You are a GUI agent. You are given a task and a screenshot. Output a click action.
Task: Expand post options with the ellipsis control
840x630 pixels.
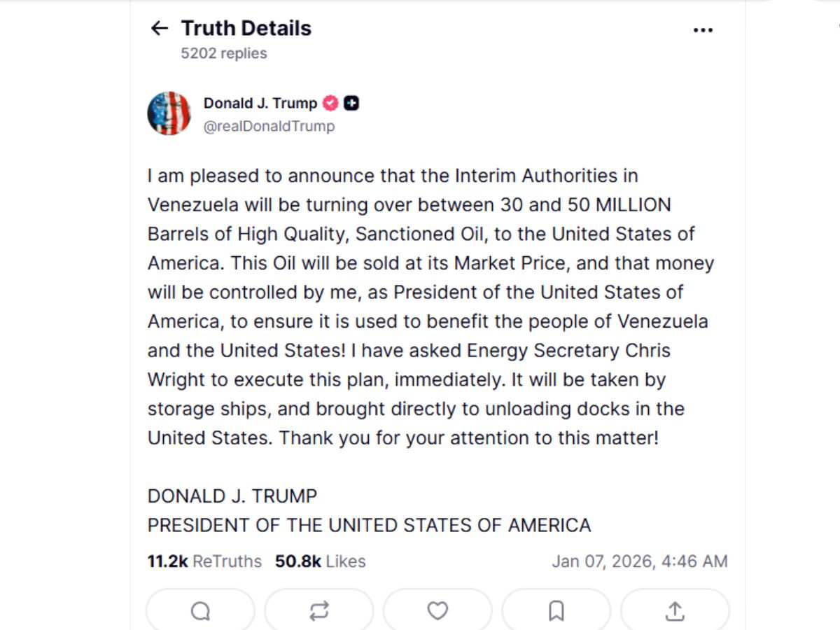pyautogui.click(x=703, y=29)
